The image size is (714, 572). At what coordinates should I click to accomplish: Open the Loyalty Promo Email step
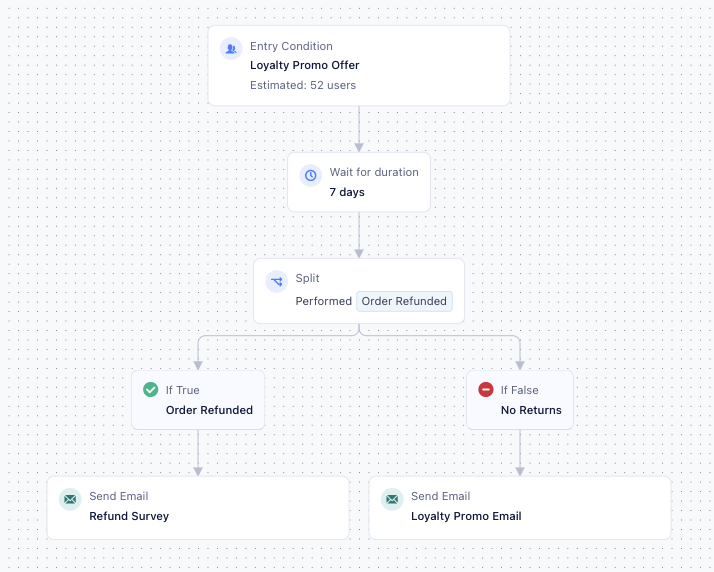click(466, 517)
